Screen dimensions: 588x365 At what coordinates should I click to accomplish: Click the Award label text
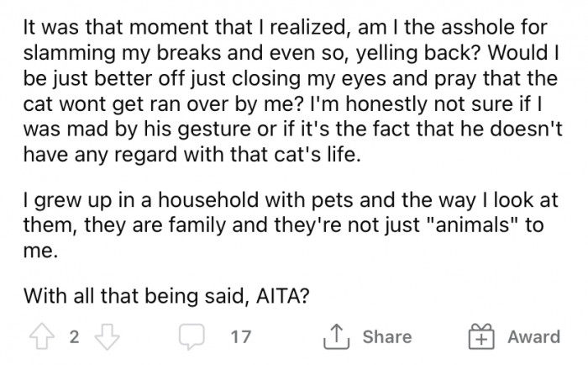coord(533,337)
